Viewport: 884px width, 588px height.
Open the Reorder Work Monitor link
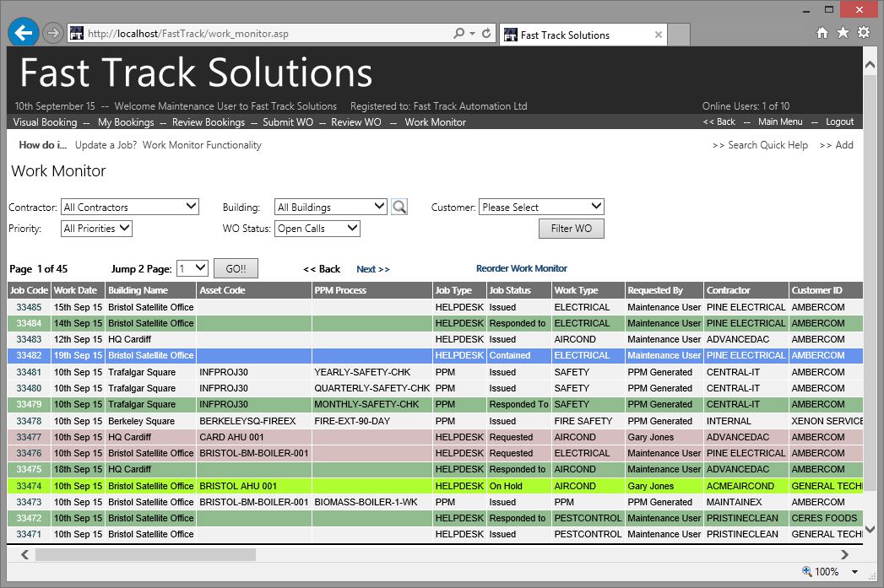point(522,268)
